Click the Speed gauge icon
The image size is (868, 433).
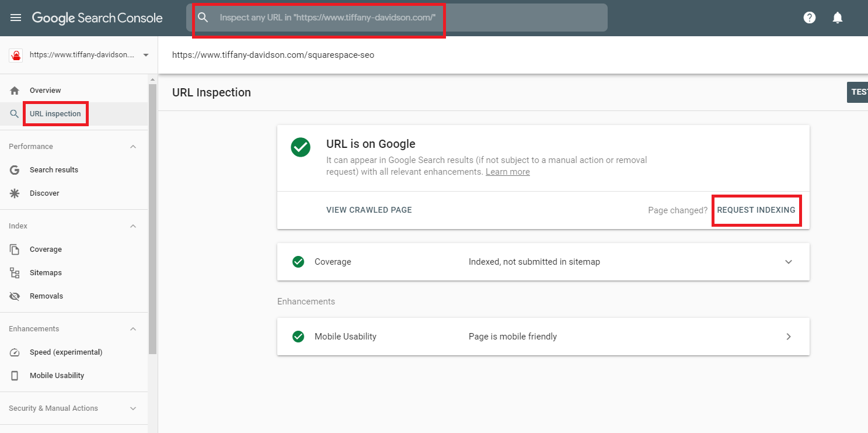pos(15,352)
